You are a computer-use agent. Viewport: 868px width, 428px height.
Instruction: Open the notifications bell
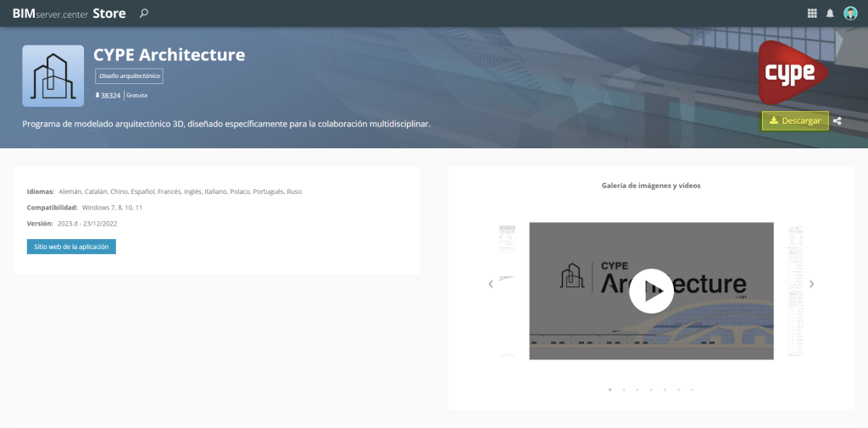click(830, 13)
